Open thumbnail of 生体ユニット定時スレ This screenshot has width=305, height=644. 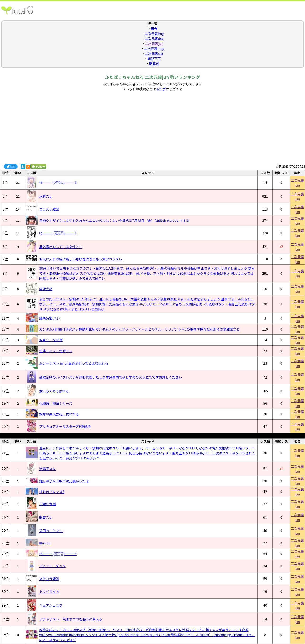pos(32,351)
